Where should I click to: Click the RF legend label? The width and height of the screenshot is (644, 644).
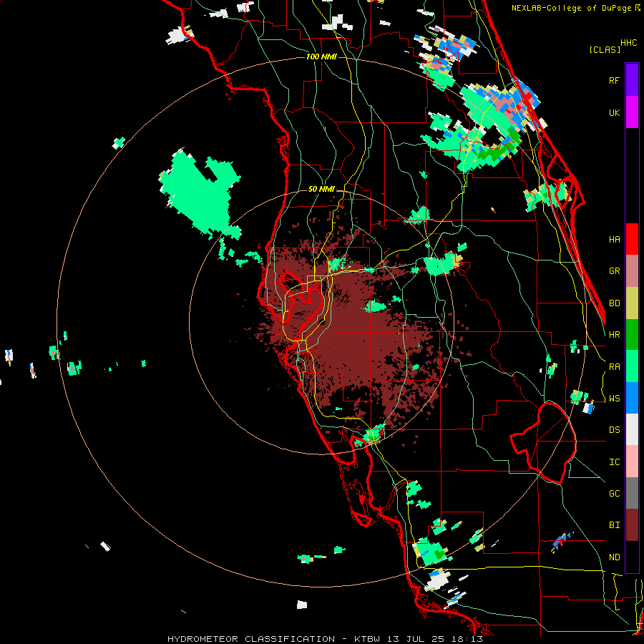tap(614, 80)
